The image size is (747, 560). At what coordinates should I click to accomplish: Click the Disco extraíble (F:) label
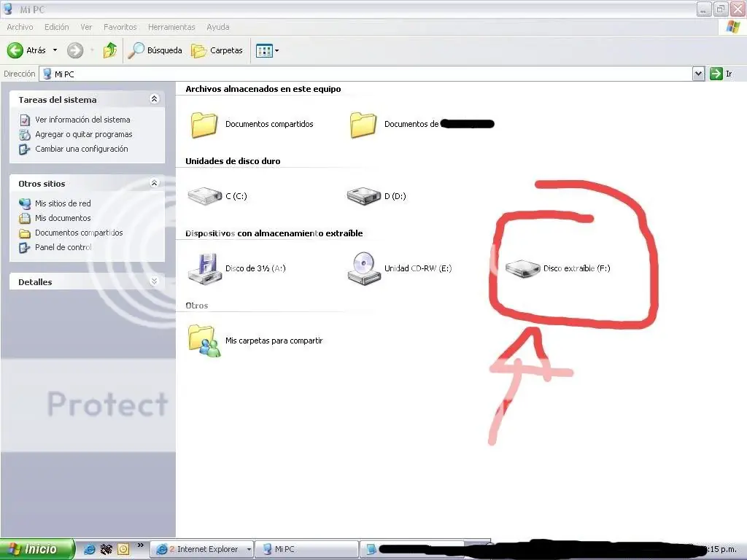(576, 268)
